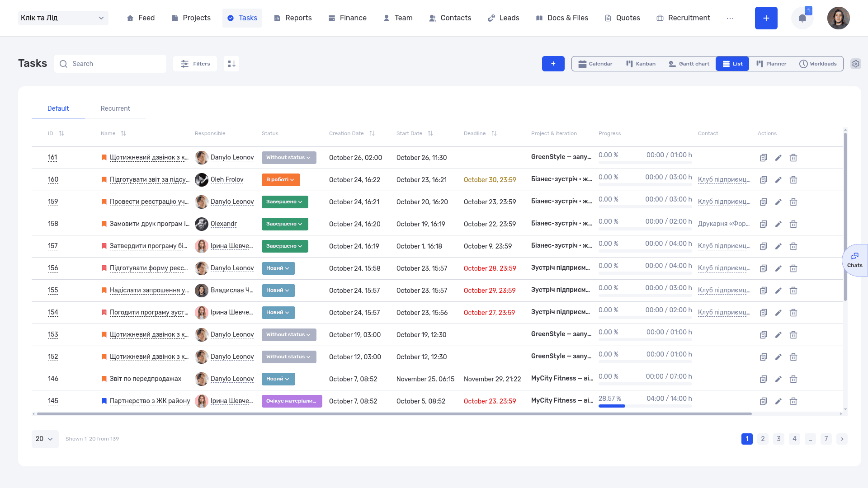Open В роботі status dropdown

[x=281, y=180]
